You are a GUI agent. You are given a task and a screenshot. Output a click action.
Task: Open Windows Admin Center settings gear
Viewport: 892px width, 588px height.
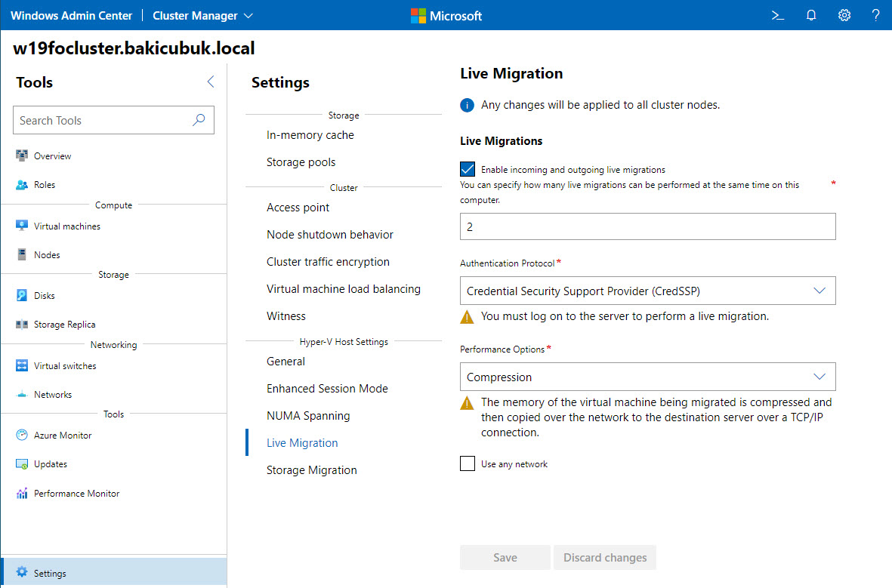[x=844, y=15]
